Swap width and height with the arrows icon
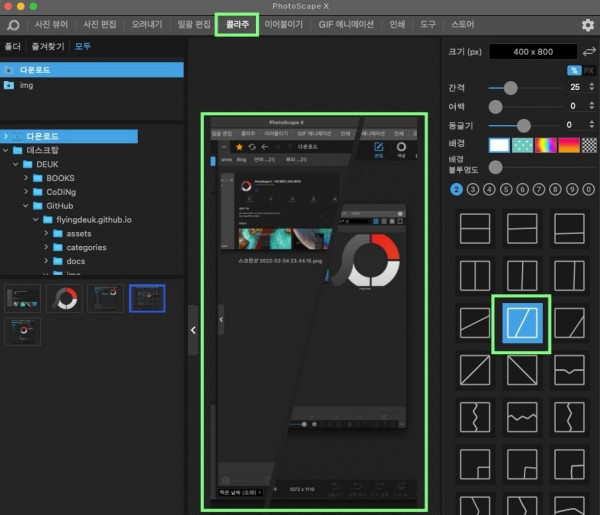Viewport: 600px width, 515px height. click(x=590, y=51)
